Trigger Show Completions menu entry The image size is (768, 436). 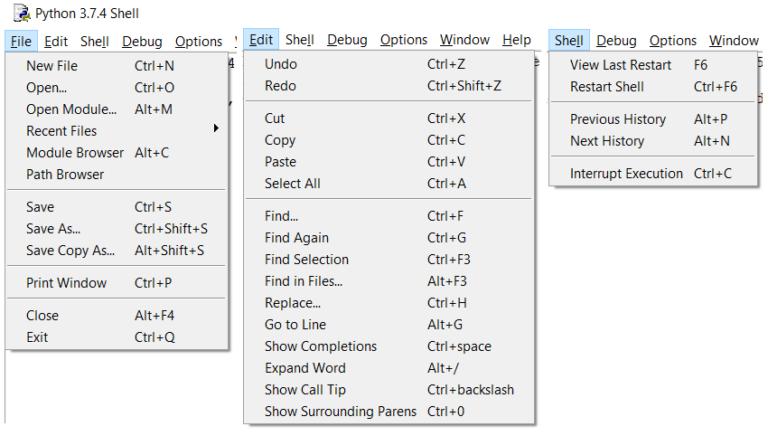tap(321, 346)
